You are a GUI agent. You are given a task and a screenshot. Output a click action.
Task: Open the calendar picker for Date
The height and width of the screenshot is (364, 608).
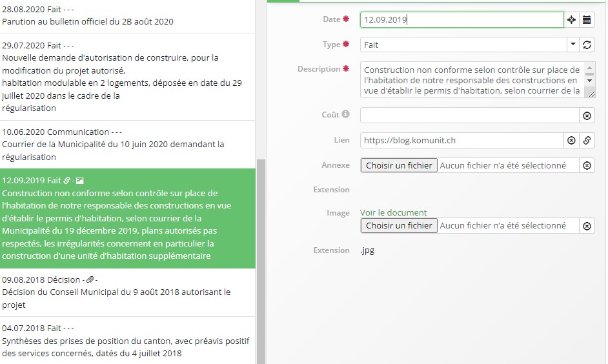click(587, 20)
